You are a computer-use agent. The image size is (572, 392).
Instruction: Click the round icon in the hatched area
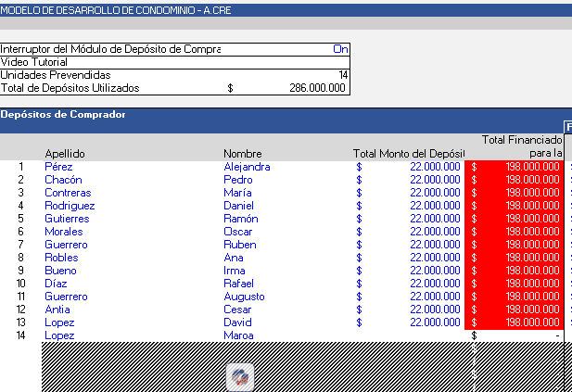[x=240, y=376]
